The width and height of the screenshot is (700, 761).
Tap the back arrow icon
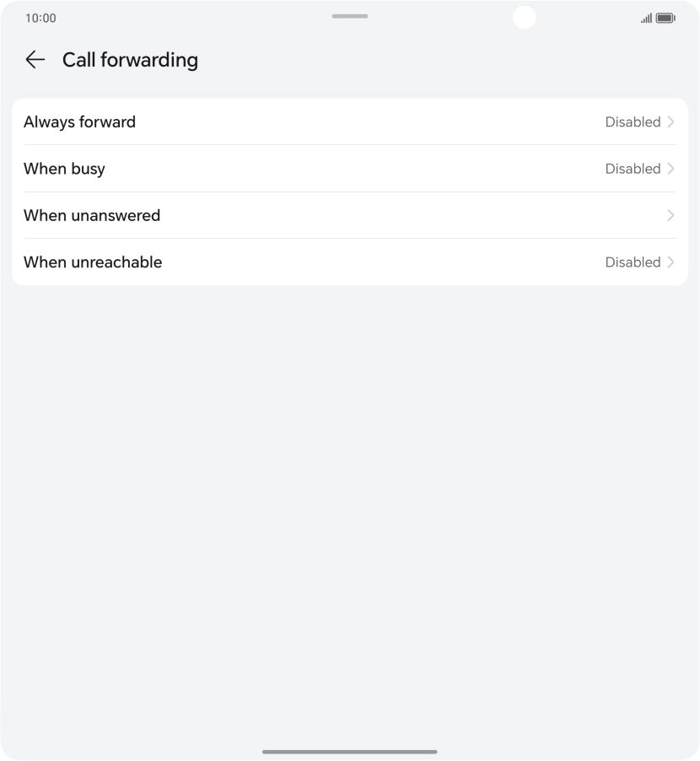pyautogui.click(x=35, y=59)
